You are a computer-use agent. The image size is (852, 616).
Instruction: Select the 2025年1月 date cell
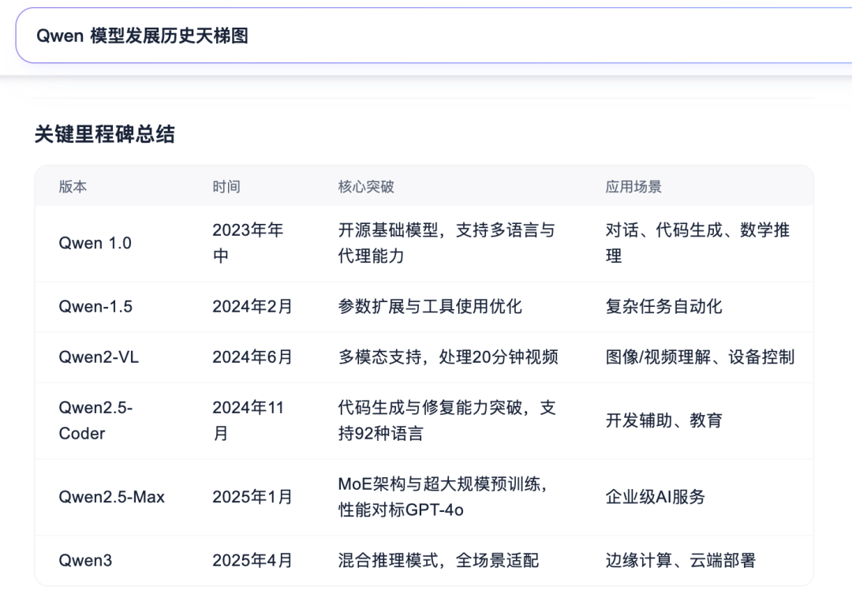pos(252,496)
